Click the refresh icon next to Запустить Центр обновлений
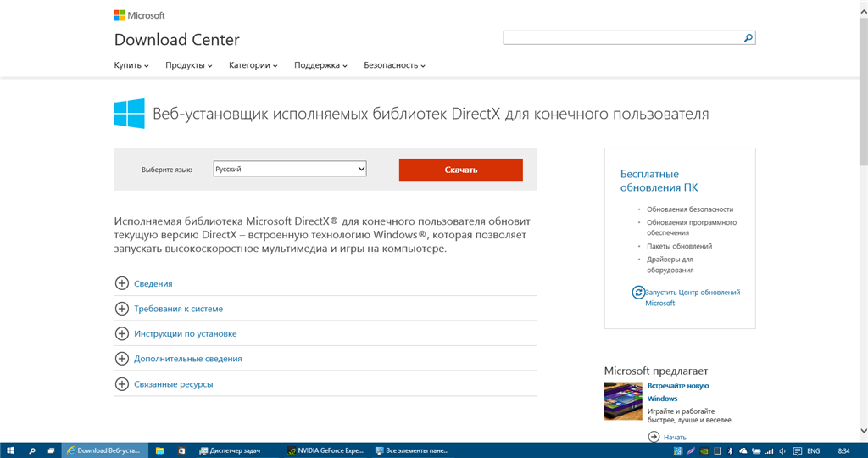Viewport: 868px width, 458px height. tap(638, 293)
